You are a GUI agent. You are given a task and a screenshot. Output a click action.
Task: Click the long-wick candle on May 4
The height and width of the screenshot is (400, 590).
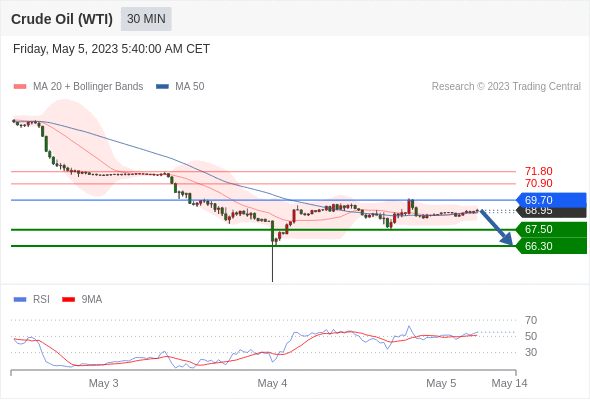click(x=272, y=251)
